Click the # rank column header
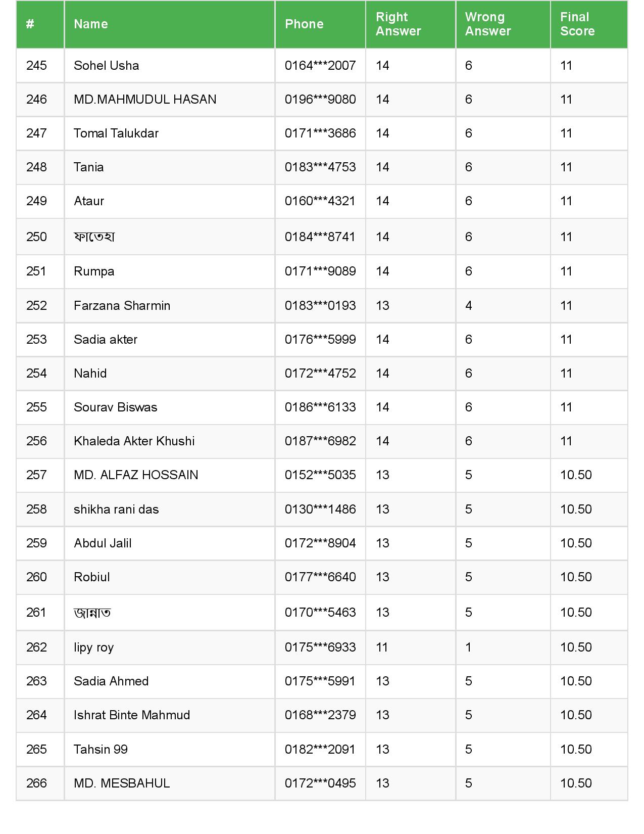 pyautogui.click(x=30, y=24)
